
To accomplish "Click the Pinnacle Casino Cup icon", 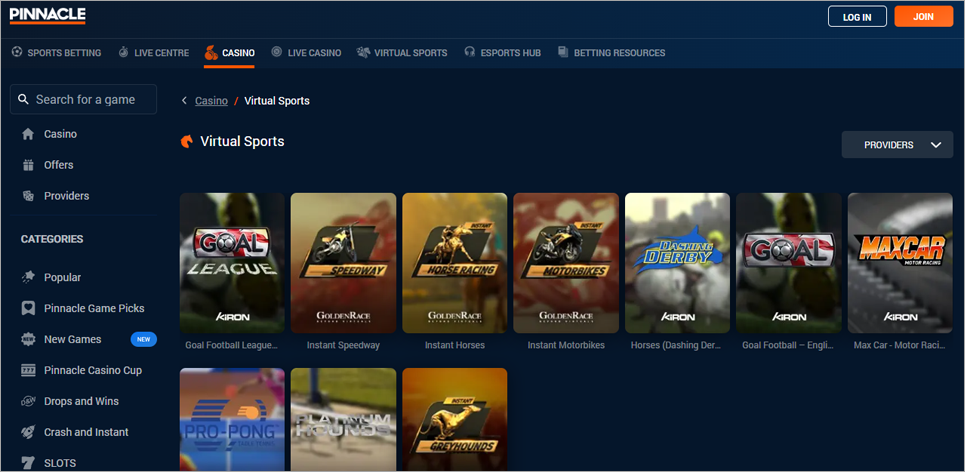I will point(28,370).
